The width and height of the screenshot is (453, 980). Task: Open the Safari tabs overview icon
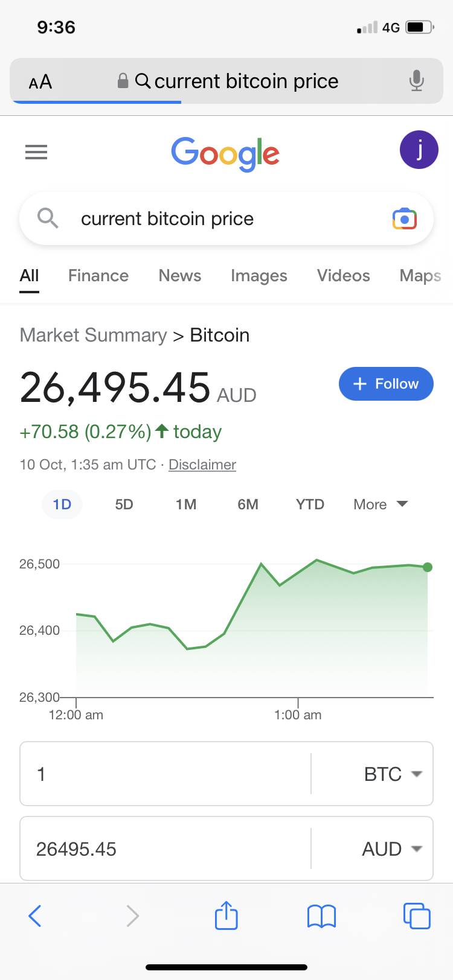pos(416,915)
